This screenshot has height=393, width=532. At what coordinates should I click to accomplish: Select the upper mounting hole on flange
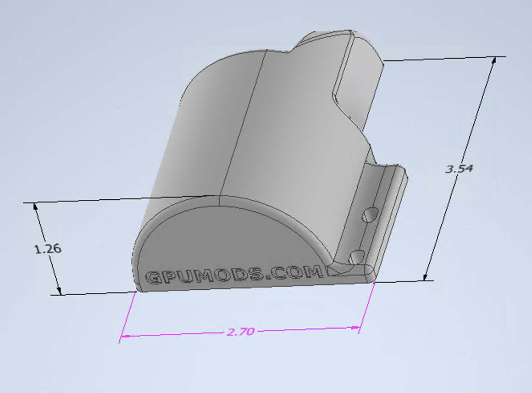click(370, 214)
